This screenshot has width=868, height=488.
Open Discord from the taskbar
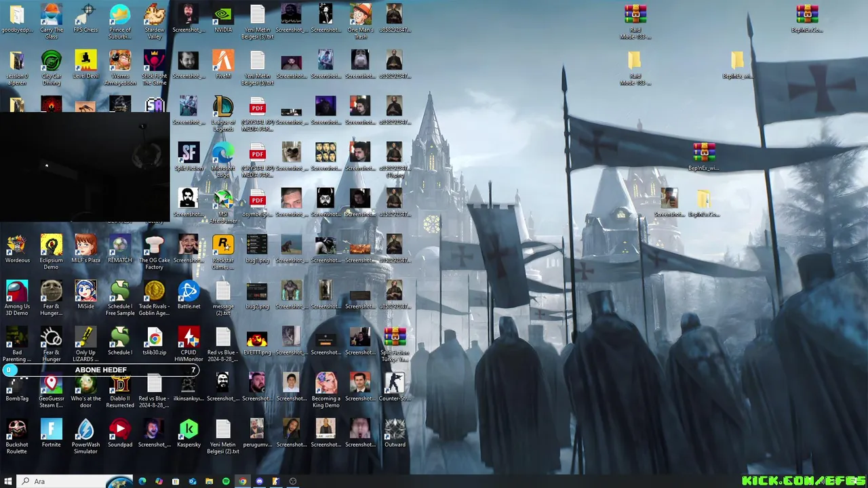click(259, 481)
